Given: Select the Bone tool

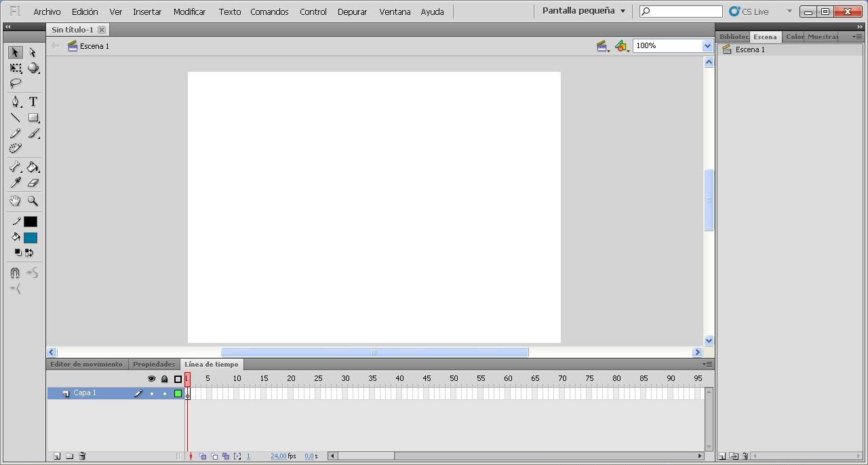Looking at the screenshot, I should click(x=15, y=167).
